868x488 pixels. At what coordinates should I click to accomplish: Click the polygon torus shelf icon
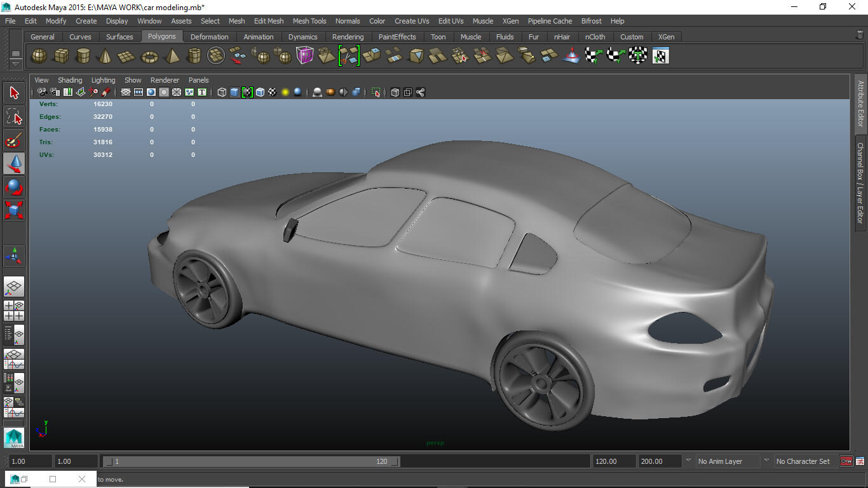click(x=149, y=57)
